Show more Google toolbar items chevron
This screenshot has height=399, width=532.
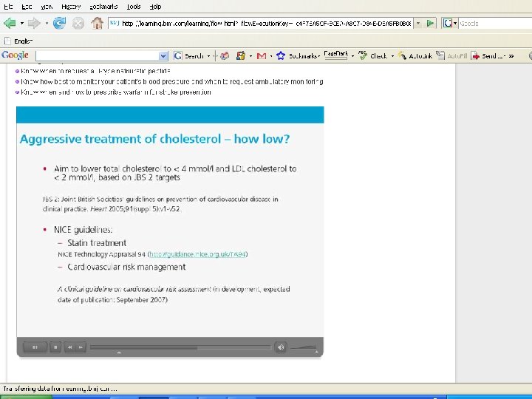(511, 56)
